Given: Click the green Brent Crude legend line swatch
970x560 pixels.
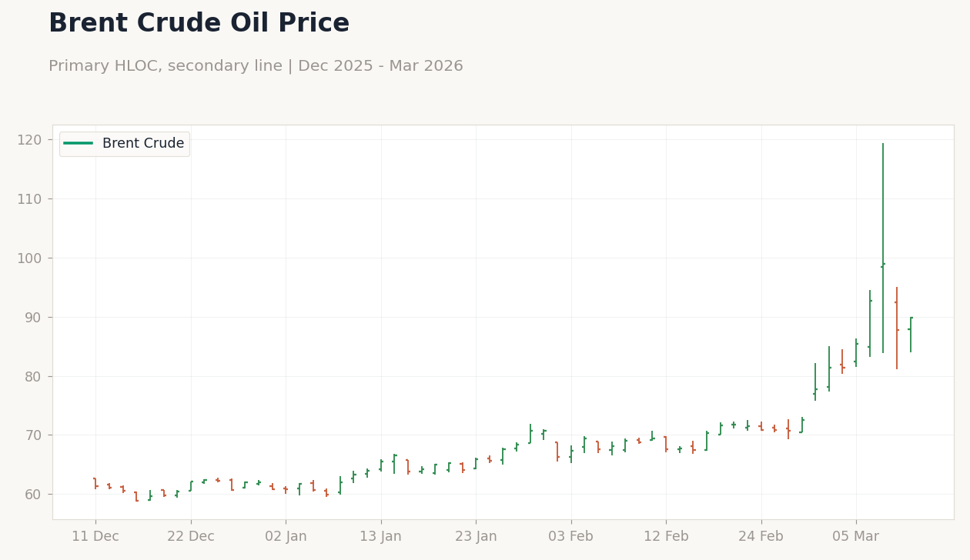Looking at the screenshot, I should click(78, 144).
